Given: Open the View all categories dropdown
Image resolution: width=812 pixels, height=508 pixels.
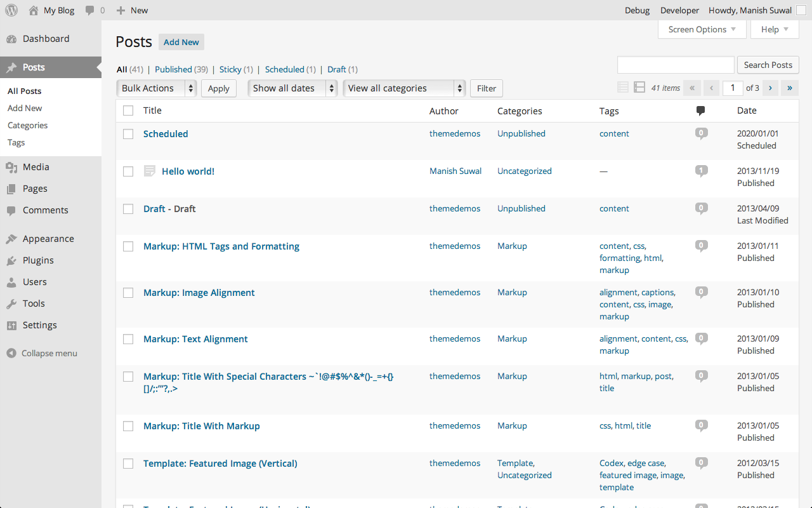Looking at the screenshot, I should [404, 88].
